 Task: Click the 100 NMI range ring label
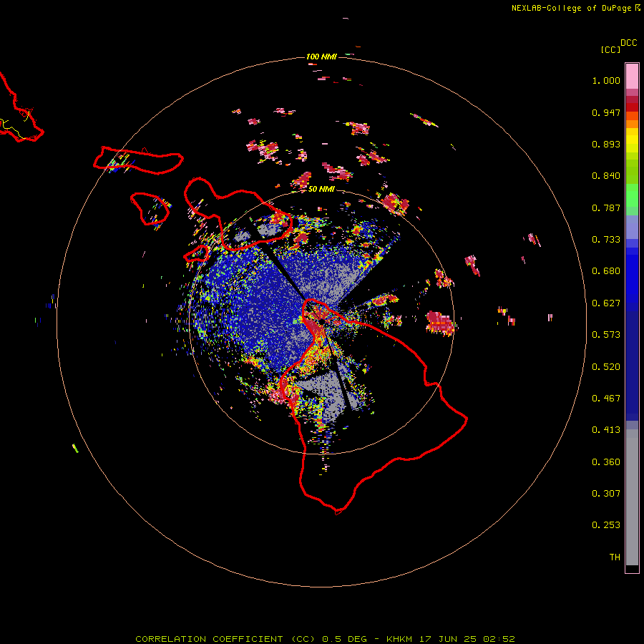(x=321, y=57)
